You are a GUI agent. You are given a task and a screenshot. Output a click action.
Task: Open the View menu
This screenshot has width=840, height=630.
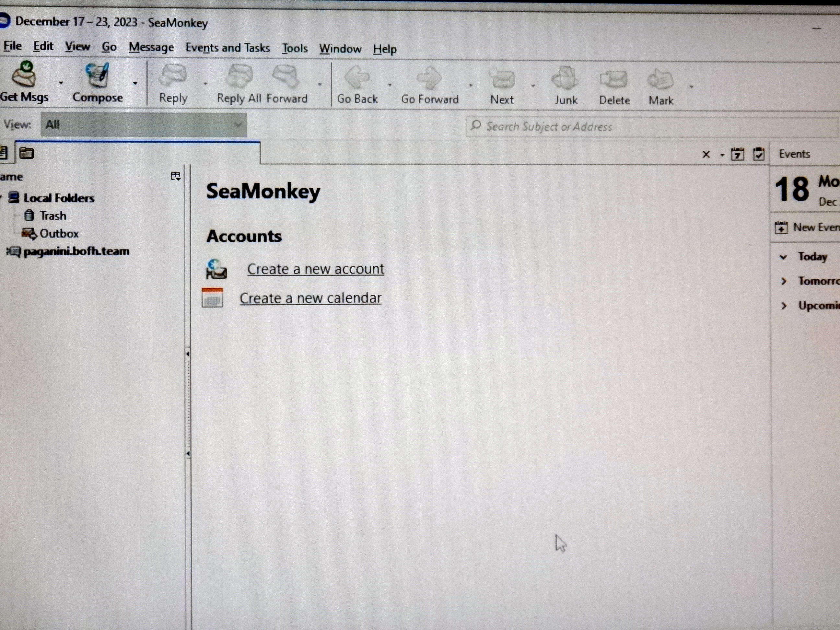pos(77,47)
